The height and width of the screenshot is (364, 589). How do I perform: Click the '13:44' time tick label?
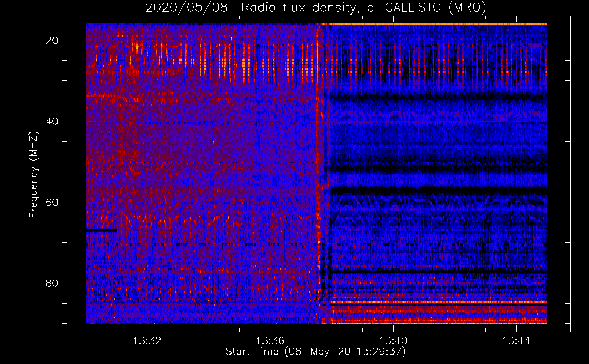tap(516, 341)
